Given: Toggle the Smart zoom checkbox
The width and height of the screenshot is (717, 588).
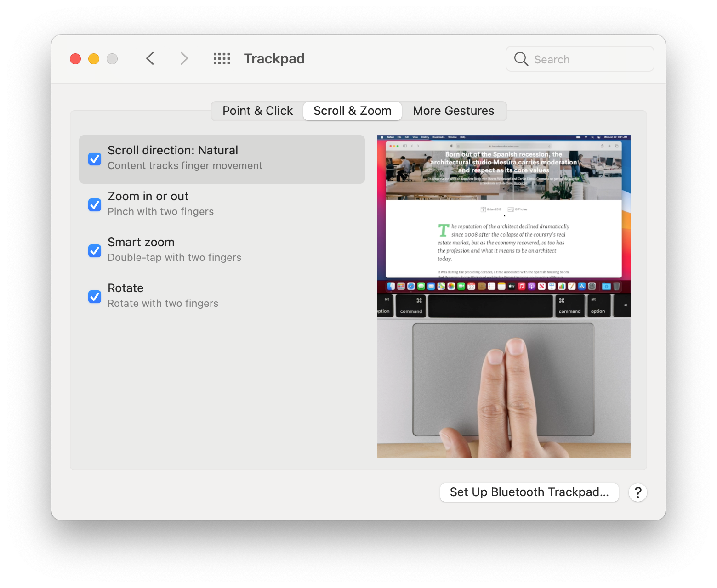Looking at the screenshot, I should [95, 251].
